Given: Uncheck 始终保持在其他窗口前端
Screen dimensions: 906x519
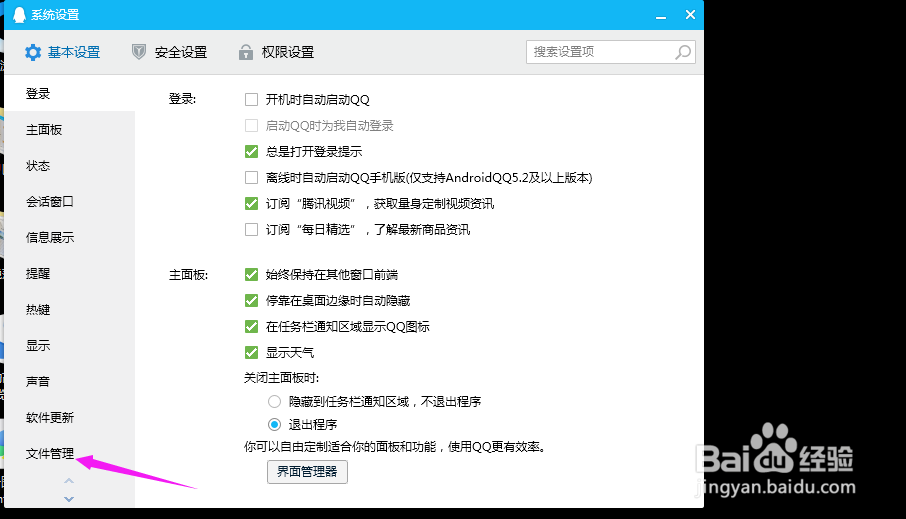Looking at the screenshot, I should (251, 275).
